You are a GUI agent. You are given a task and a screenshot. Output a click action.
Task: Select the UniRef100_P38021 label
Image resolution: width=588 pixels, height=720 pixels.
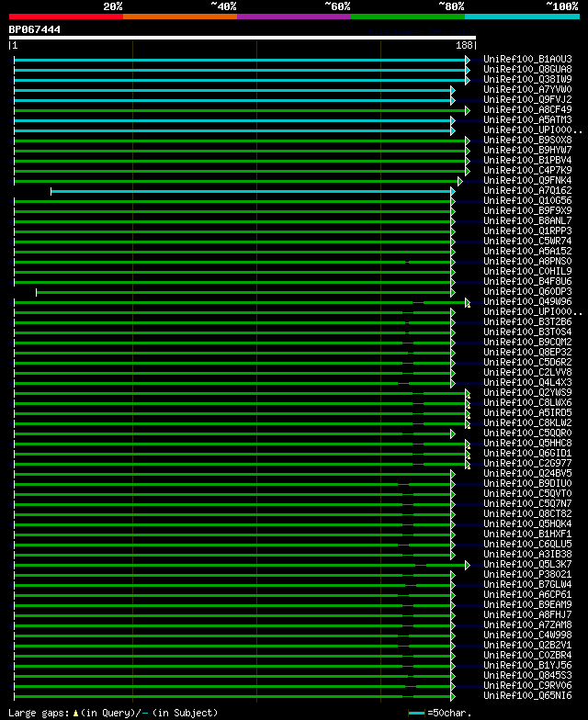tap(527, 575)
